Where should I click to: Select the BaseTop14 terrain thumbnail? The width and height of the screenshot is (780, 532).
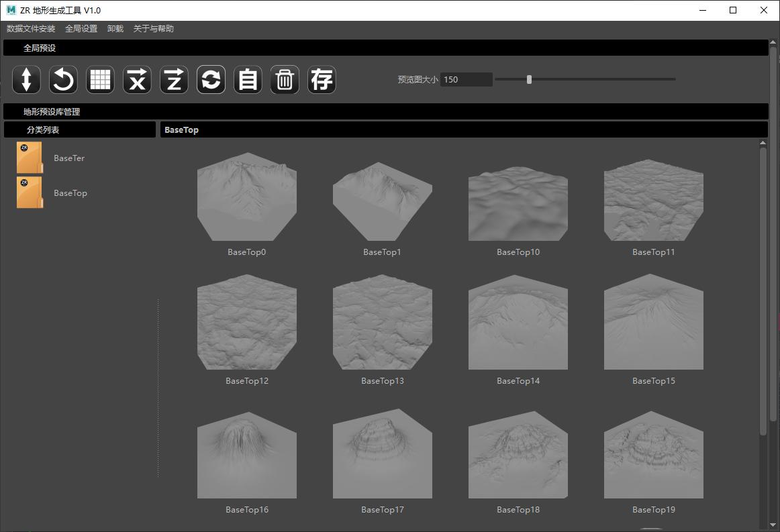518,323
